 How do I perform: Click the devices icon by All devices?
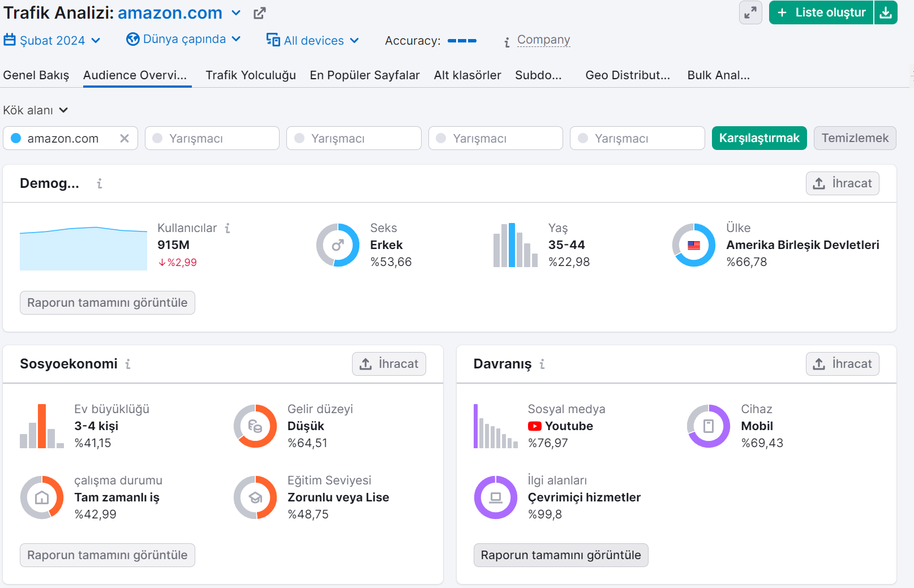(273, 40)
